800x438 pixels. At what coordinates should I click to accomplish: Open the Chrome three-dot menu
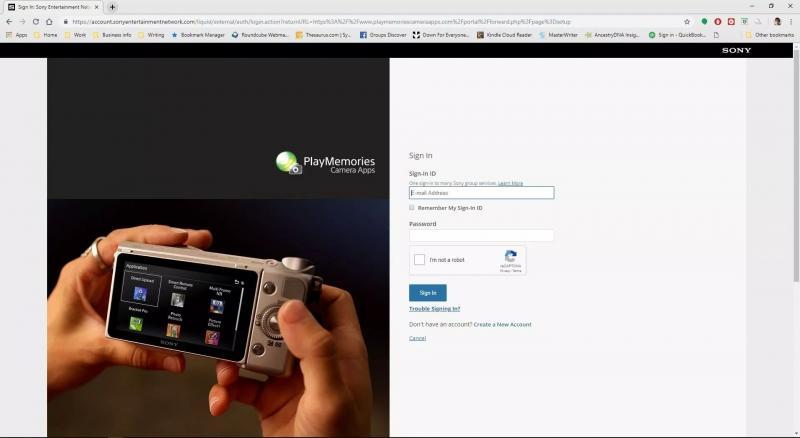point(791,21)
